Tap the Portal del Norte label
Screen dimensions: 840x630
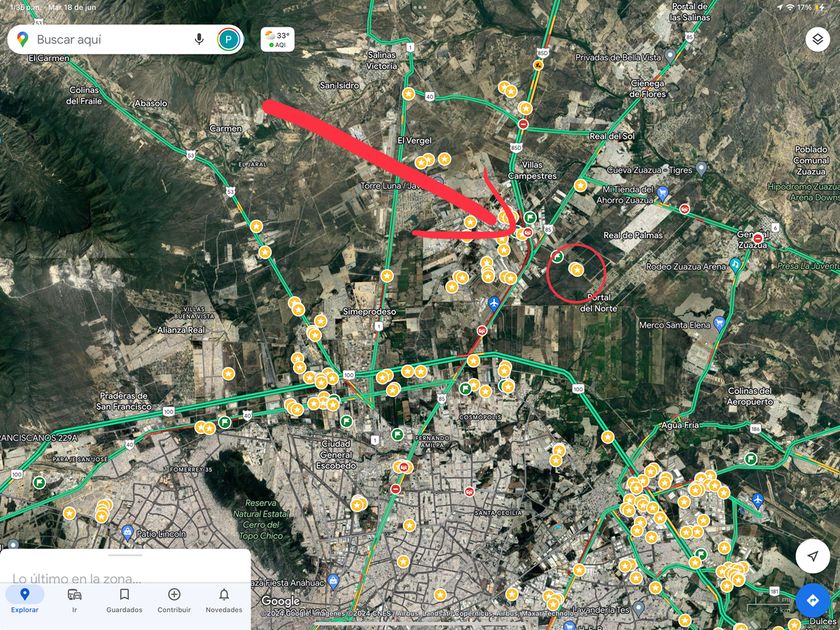(598, 303)
